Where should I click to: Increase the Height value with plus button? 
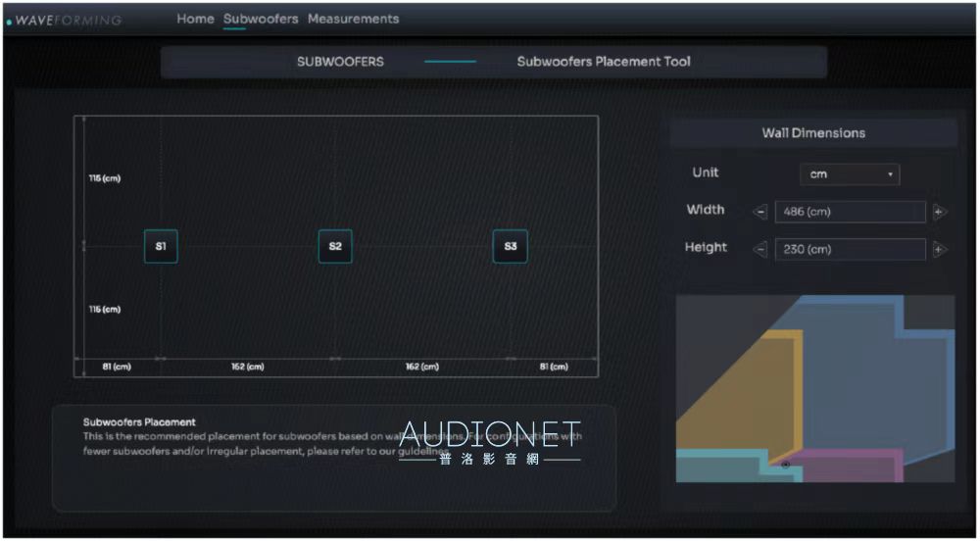coord(939,250)
